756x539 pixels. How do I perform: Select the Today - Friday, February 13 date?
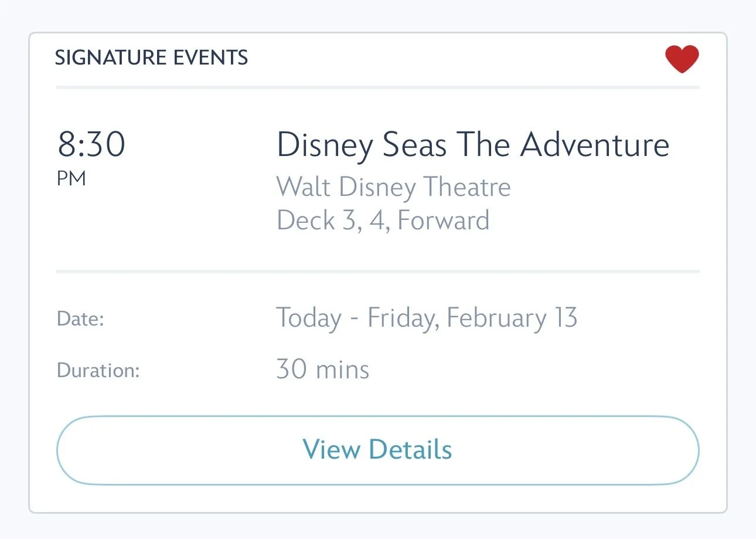[426, 318]
